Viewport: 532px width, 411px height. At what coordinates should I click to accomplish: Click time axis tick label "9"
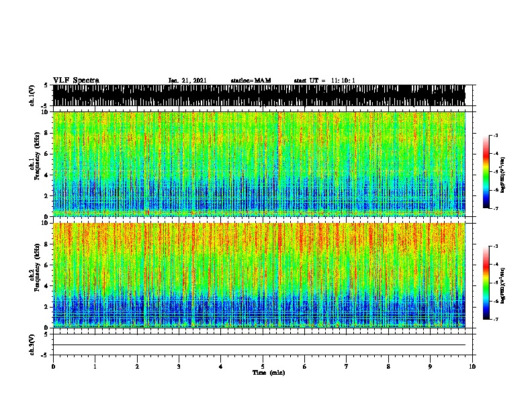(430, 366)
